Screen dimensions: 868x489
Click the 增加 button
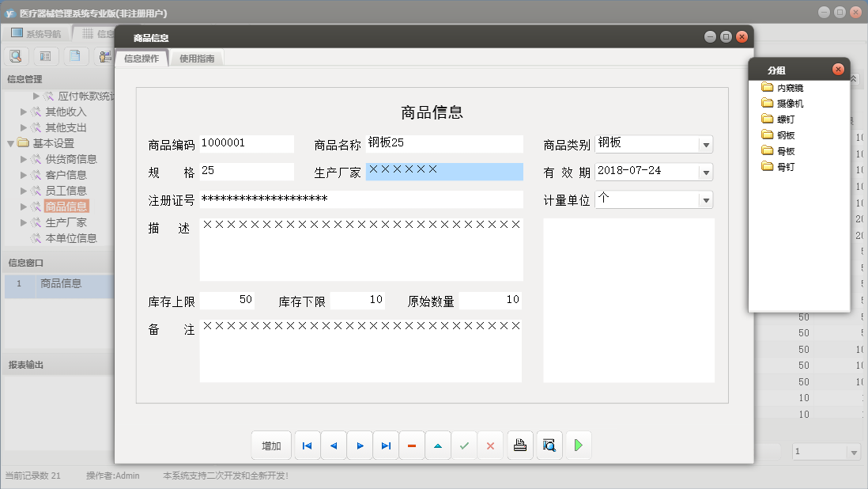tap(271, 446)
